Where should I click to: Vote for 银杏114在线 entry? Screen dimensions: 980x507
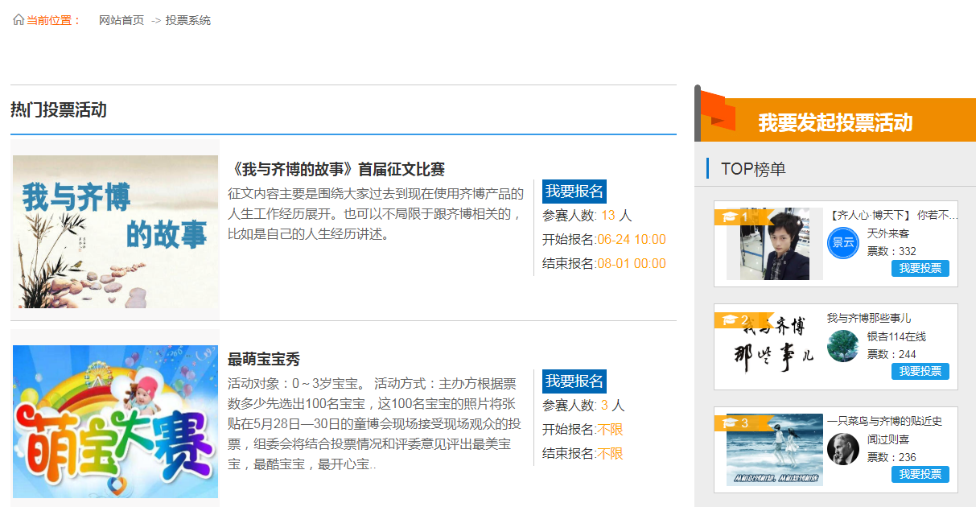tap(920, 371)
